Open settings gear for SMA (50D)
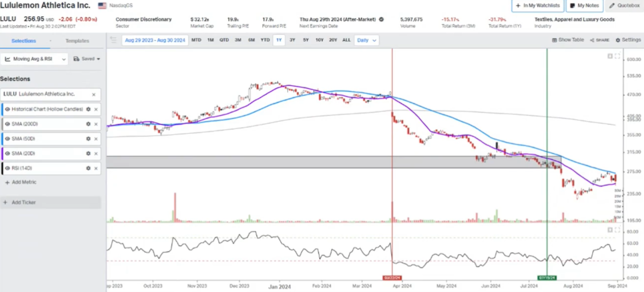Screen dimensions: 644x292 tap(88, 139)
